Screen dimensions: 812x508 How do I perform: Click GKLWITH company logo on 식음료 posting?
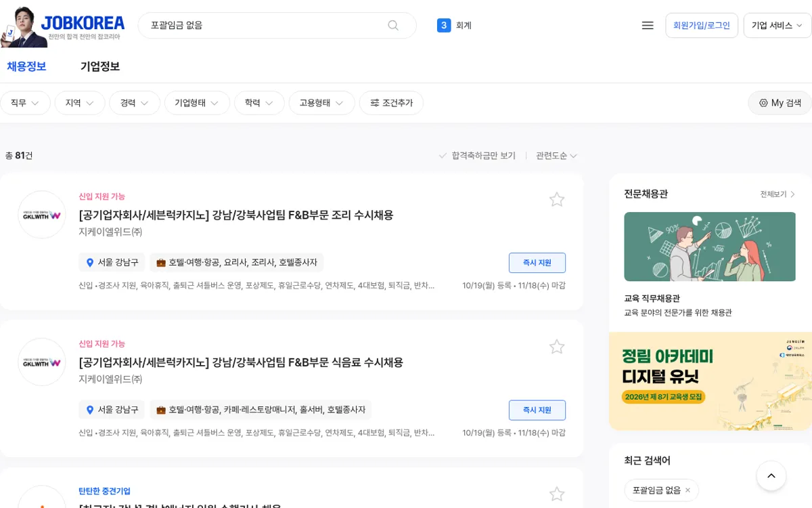[42, 362]
